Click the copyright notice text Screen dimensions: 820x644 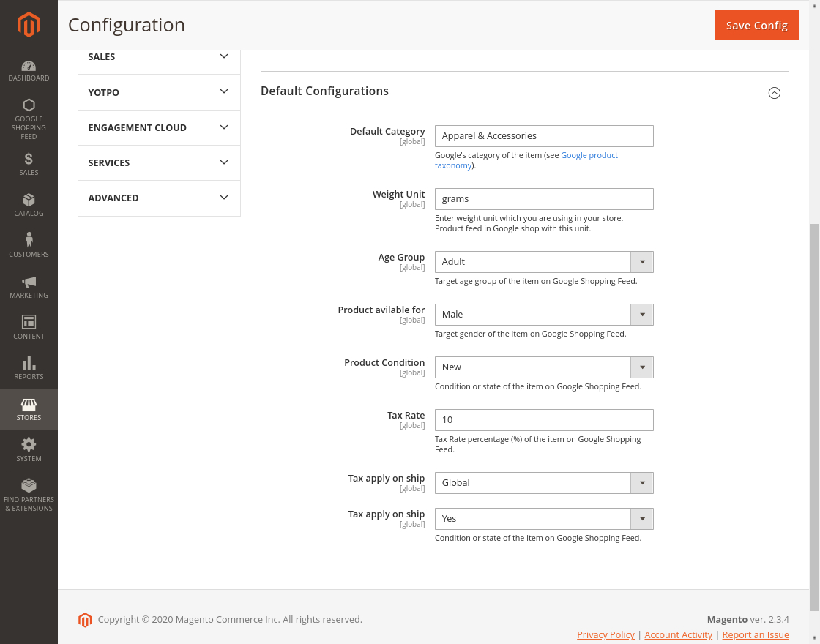tap(230, 619)
